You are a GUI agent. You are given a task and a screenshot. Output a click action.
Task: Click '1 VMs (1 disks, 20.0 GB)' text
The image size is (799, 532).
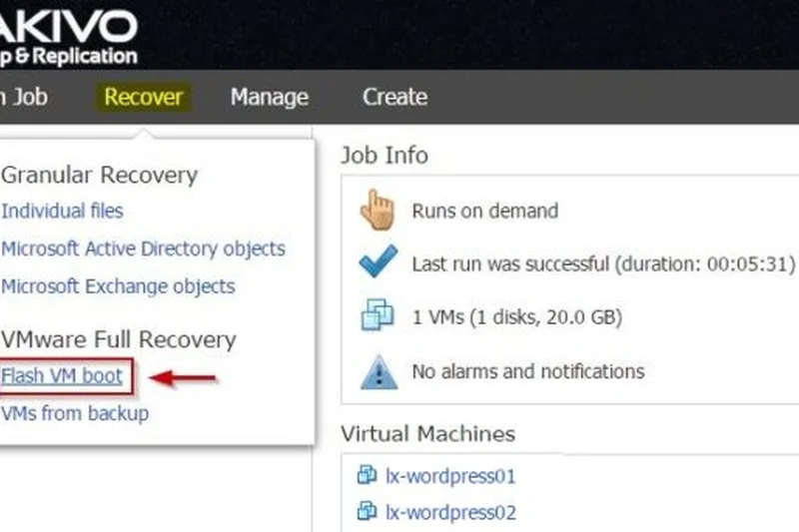pos(517,317)
